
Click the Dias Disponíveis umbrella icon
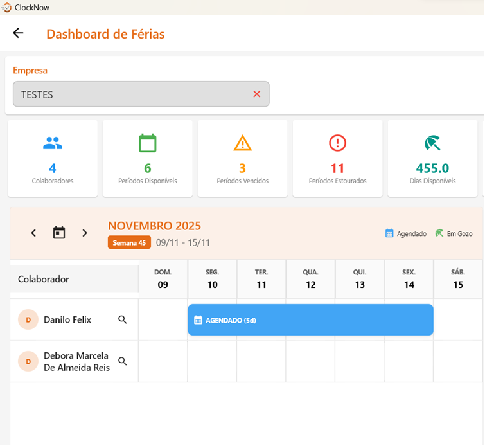pos(433,143)
